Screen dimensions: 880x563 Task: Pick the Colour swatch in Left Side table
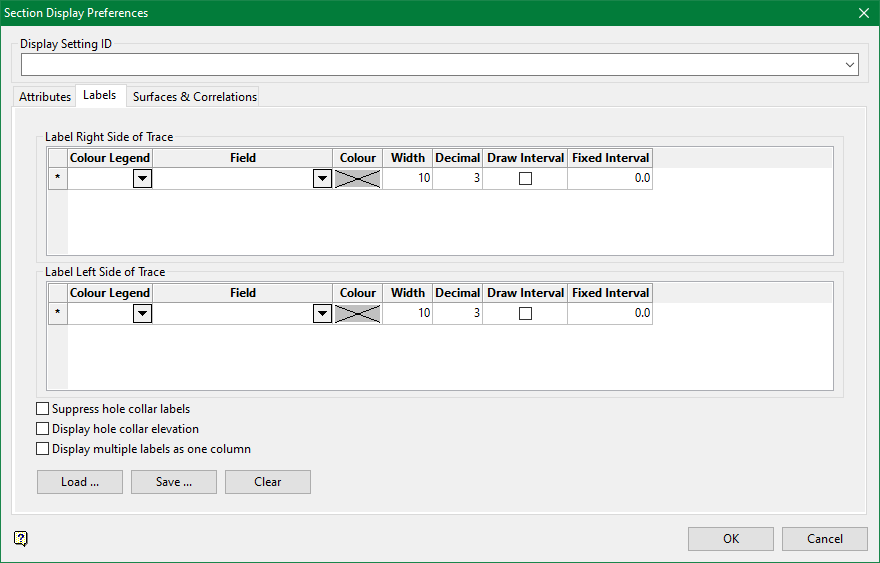pyautogui.click(x=358, y=314)
